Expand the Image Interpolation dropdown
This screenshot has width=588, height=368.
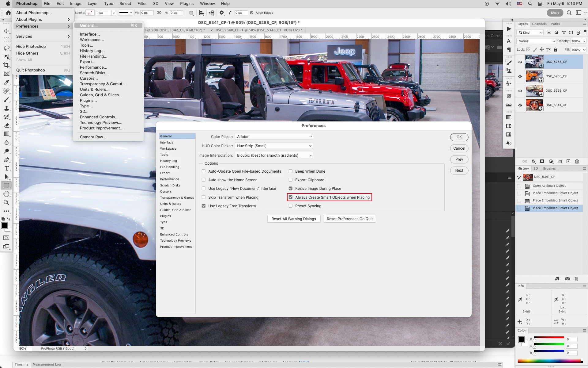tap(274, 155)
